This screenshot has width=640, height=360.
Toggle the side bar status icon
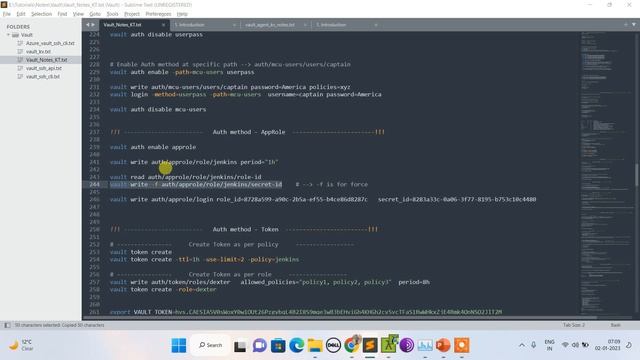click(7, 325)
